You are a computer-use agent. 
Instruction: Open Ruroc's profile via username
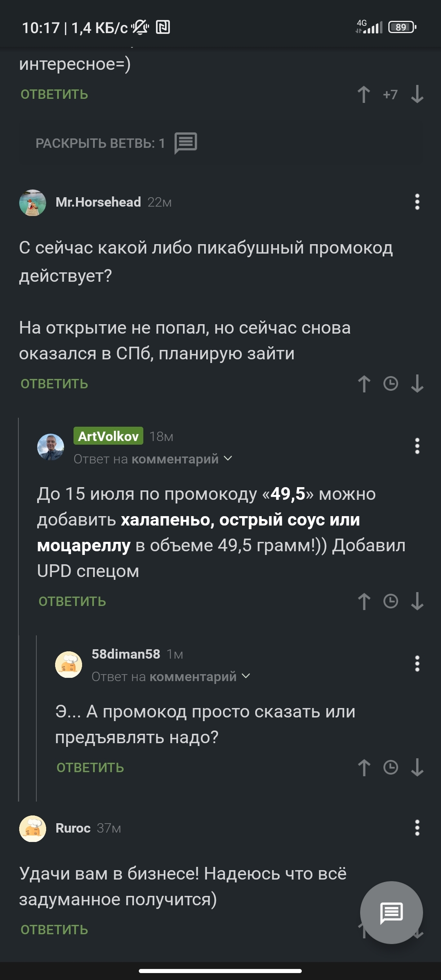click(73, 828)
